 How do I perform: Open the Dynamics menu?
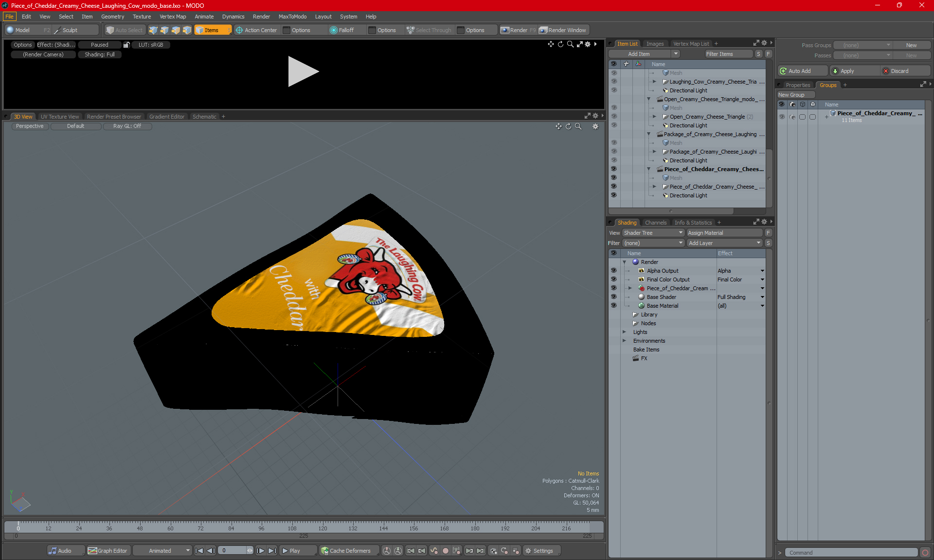[233, 17]
